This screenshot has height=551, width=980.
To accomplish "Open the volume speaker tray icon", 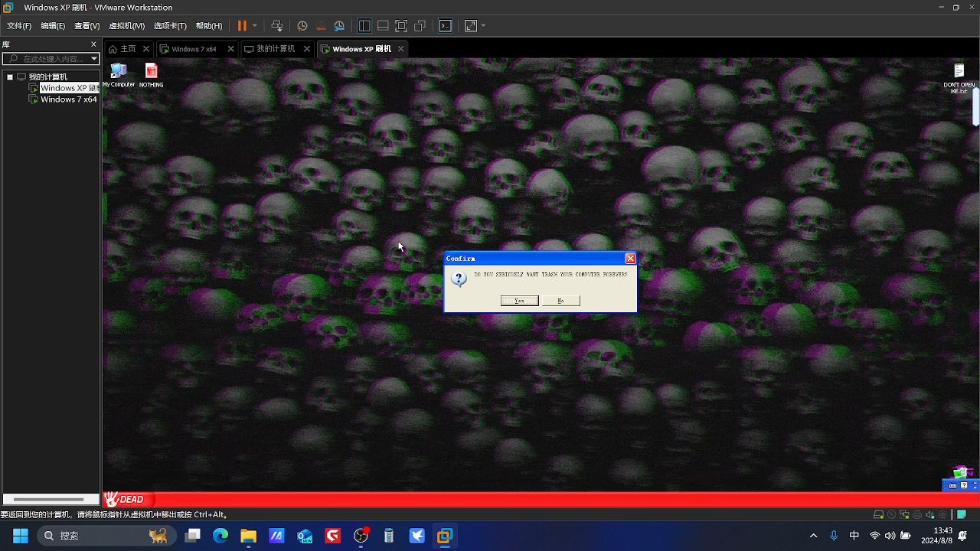I will (890, 536).
